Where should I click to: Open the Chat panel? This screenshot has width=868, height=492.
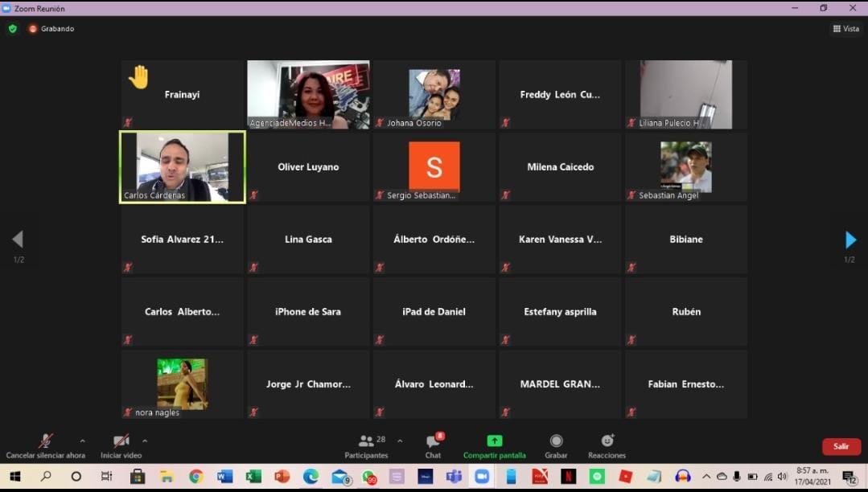click(433, 445)
